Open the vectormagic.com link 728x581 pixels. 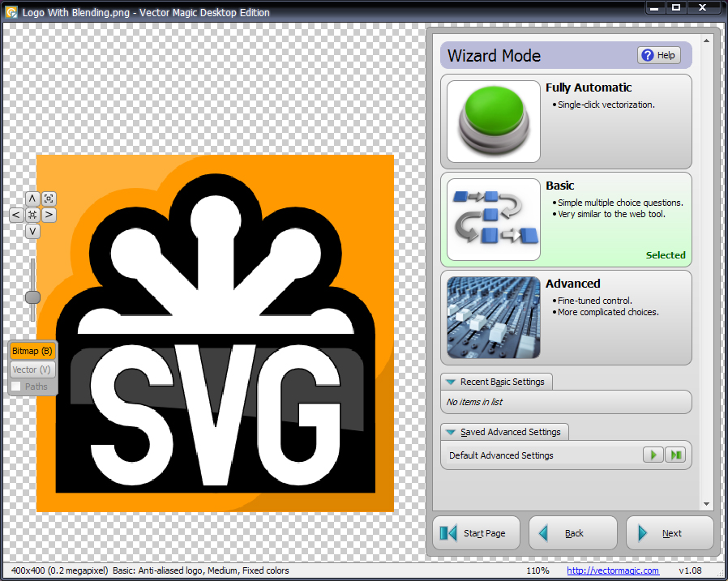[x=612, y=570]
